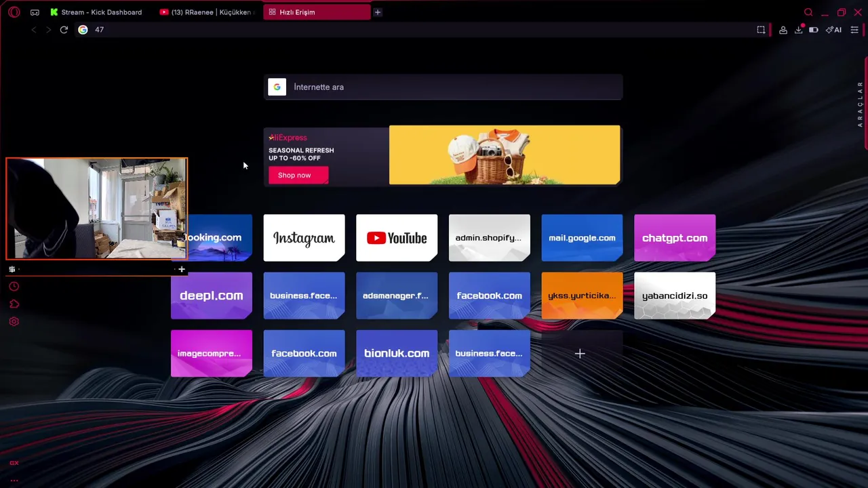Open the Instagram speed dial tile
Screen dimensions: 868x488
(x=304, y=238)
